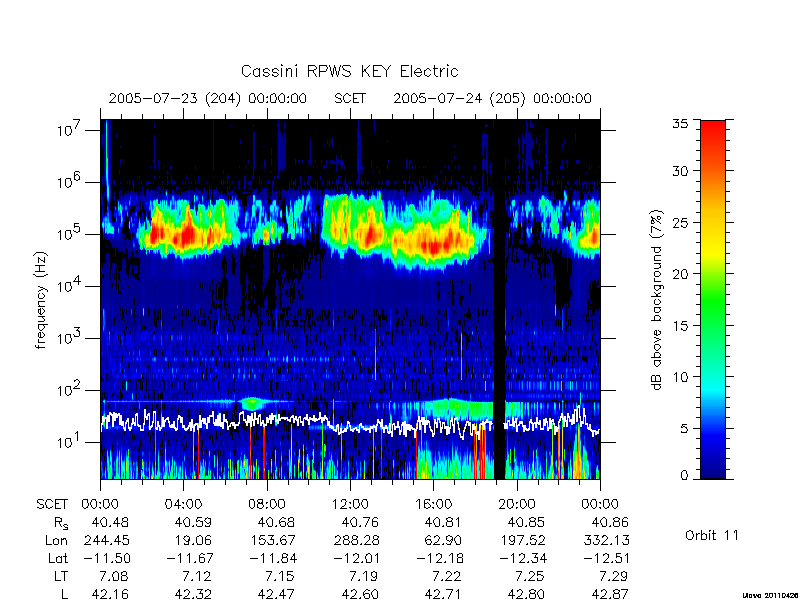
Task: Click the frequency (Hz) axis label
Action: pos(41,301)
